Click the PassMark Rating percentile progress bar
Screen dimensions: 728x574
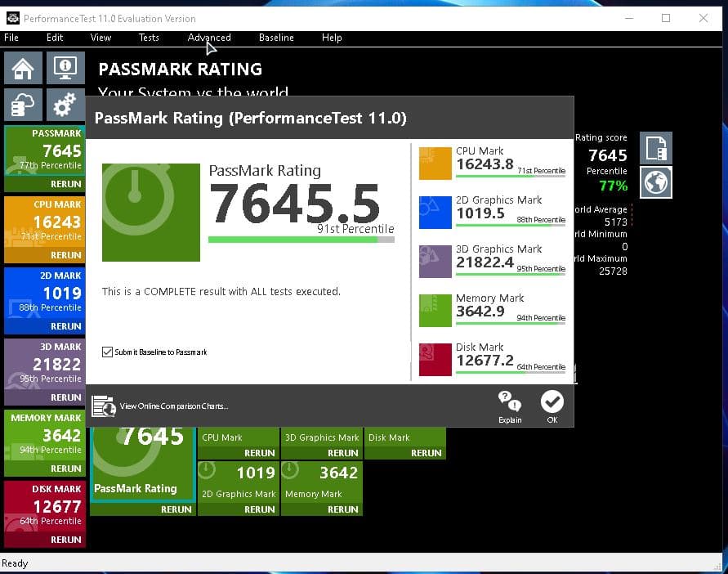(301, 240)
